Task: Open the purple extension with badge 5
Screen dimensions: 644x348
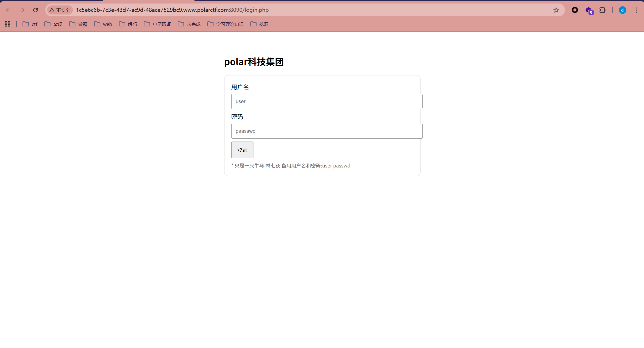Action: (589, 11)
